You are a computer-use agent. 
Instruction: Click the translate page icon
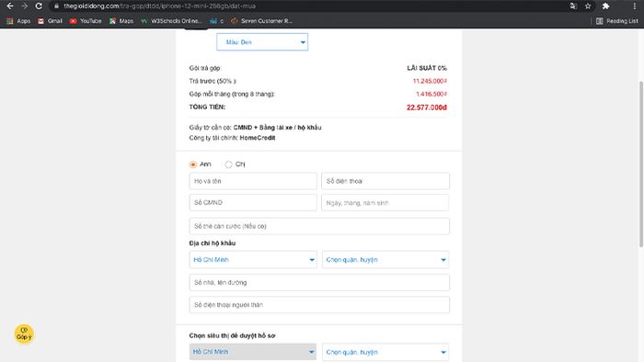[x=573, y=6]
